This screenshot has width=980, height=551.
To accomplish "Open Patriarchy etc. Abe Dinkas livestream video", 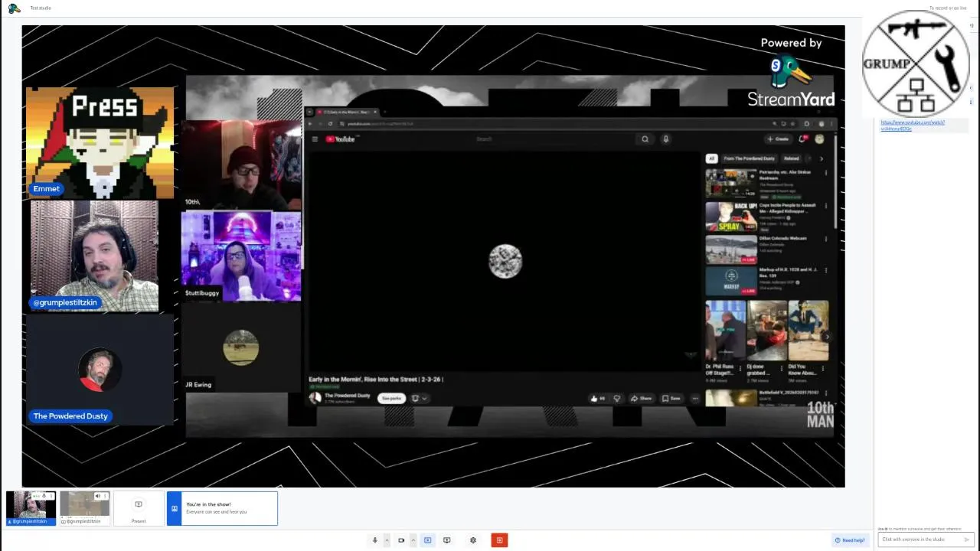I will tap(731, 184).
